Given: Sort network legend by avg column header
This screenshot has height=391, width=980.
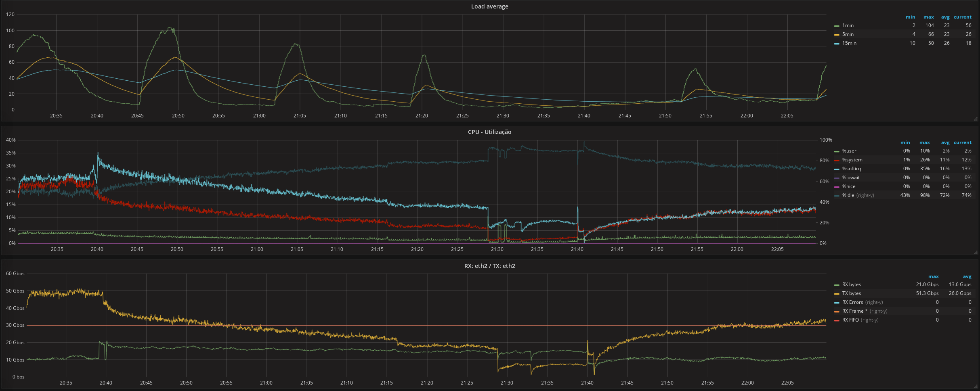Looking at the screenshot, I should (967, 276).
